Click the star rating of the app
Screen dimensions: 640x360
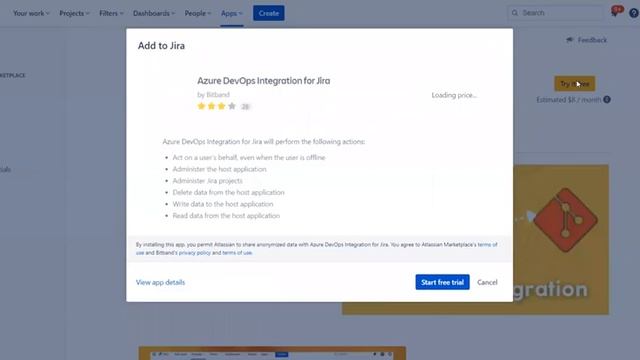pyautogui.click(x=216, y=106)
